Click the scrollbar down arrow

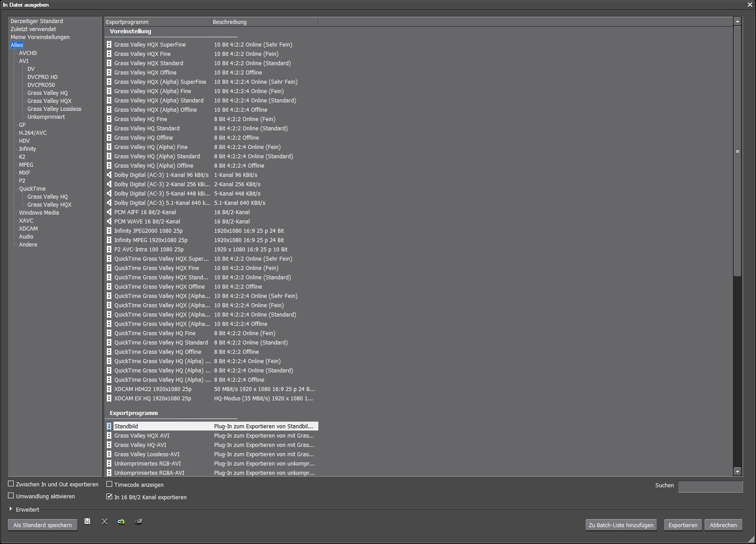tap(737, 472)
